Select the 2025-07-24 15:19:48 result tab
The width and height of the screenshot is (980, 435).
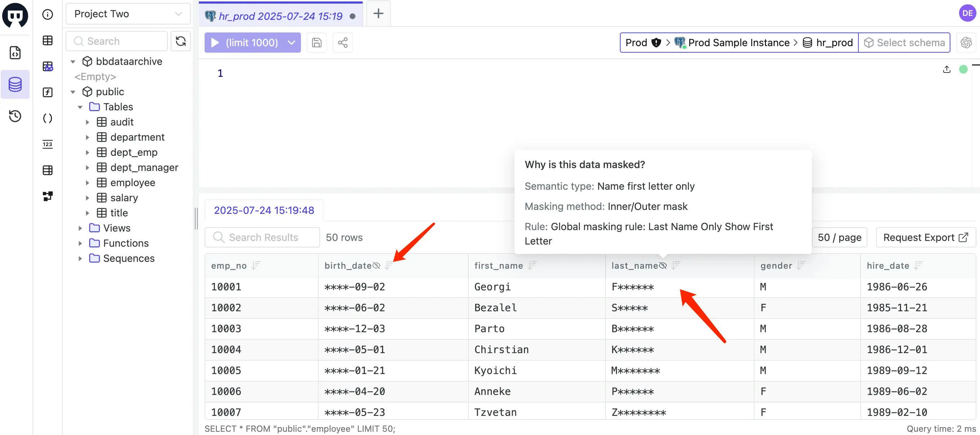pos(264,210)
